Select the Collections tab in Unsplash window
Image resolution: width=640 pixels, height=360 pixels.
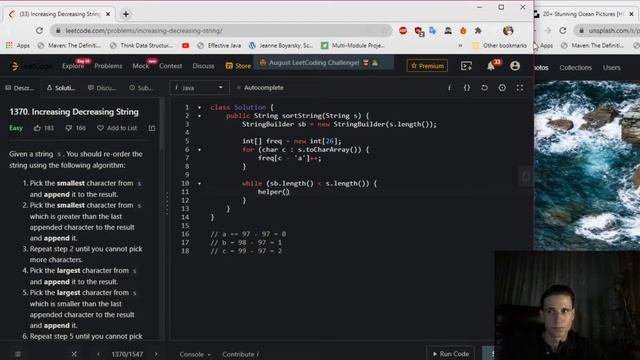click(x=575, y=68)
